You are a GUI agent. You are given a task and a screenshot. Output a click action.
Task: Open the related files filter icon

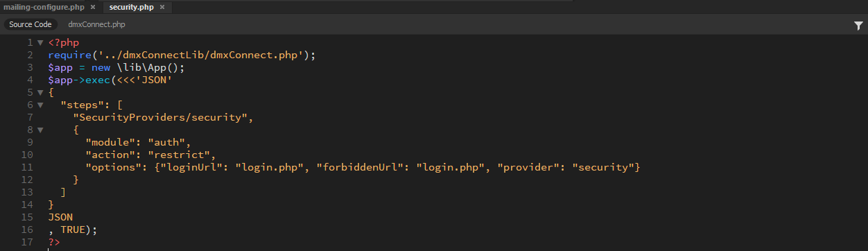tap(858, 25)
